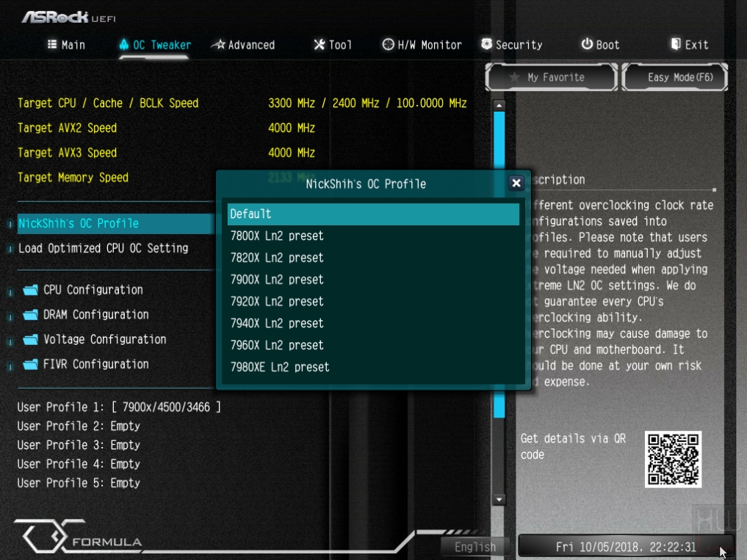Viewport: 747px width, 560px height.
Task: Click the Advanced tab star icon
Action: click(219, 45)
